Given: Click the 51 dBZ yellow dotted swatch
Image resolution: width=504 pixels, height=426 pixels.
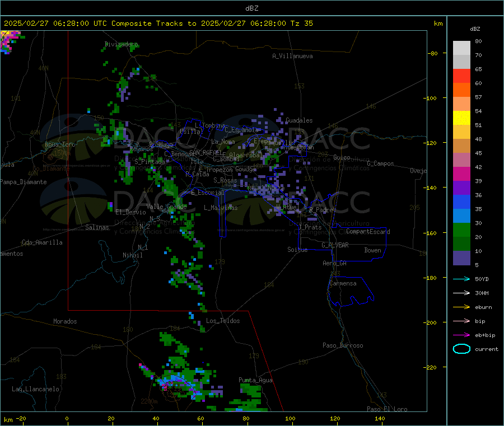Looking at the screenshot, I should 461,118.
